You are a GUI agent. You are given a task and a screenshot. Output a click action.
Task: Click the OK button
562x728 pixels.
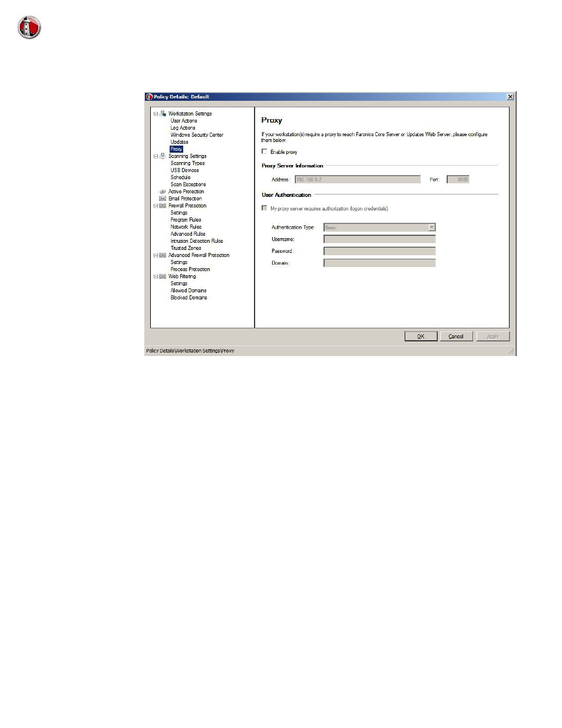coord(421,336)
